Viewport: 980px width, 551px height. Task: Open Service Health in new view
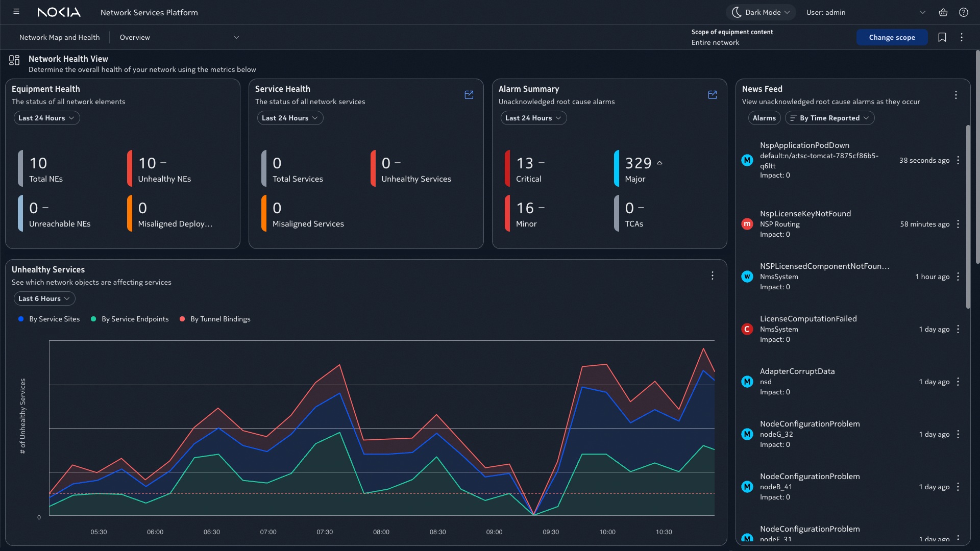coord(469,95)
